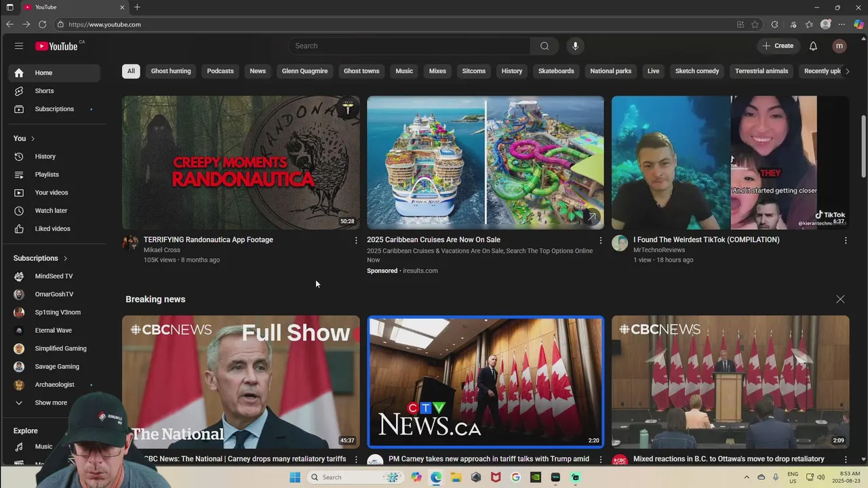Select the Glenn Quagmire chip
Screen dimensions: 868x488
point(304,71)
